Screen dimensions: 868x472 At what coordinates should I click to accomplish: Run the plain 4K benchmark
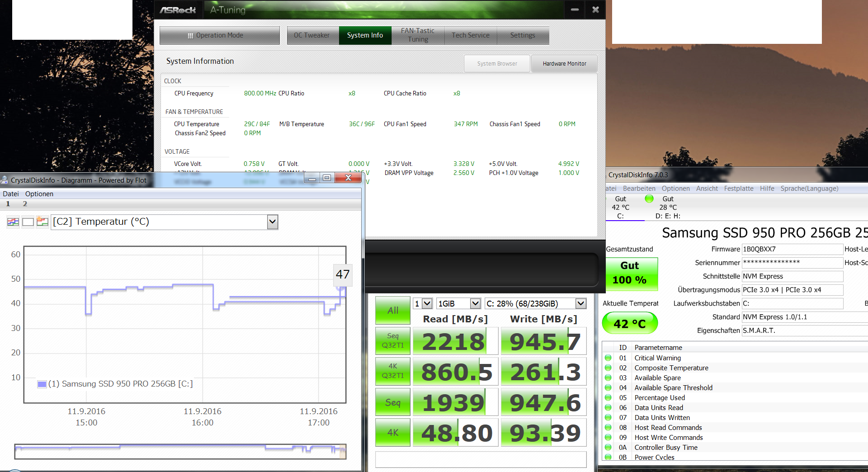[x=393, y=432]
